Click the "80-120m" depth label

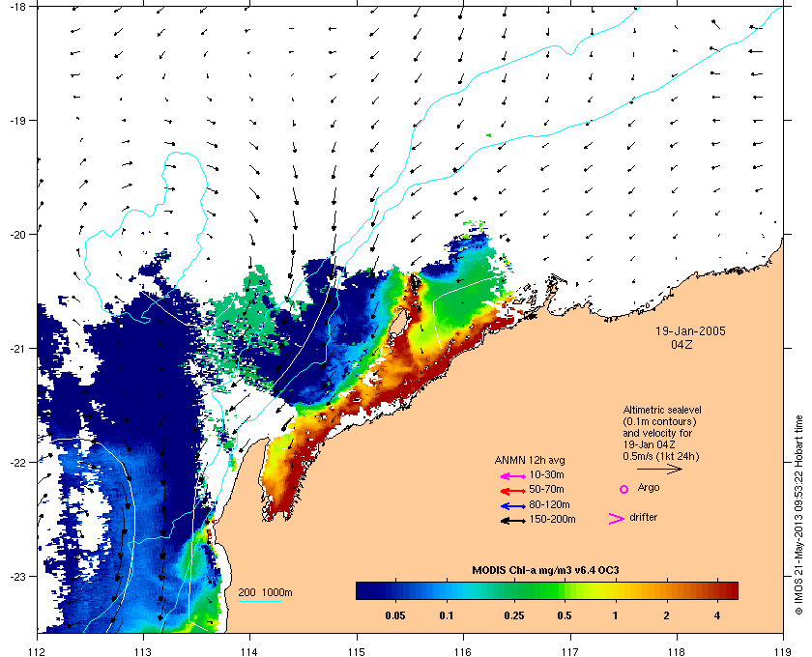549,504
